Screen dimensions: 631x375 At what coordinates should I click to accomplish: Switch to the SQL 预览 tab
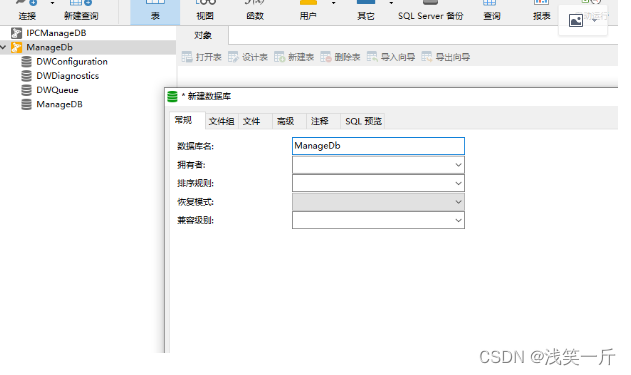pos(363,121)
